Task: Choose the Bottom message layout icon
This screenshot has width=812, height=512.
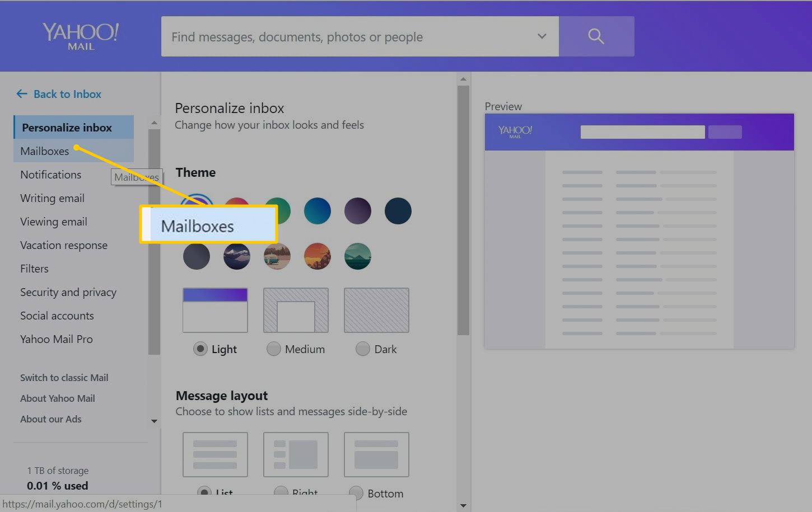Action: 376,454
